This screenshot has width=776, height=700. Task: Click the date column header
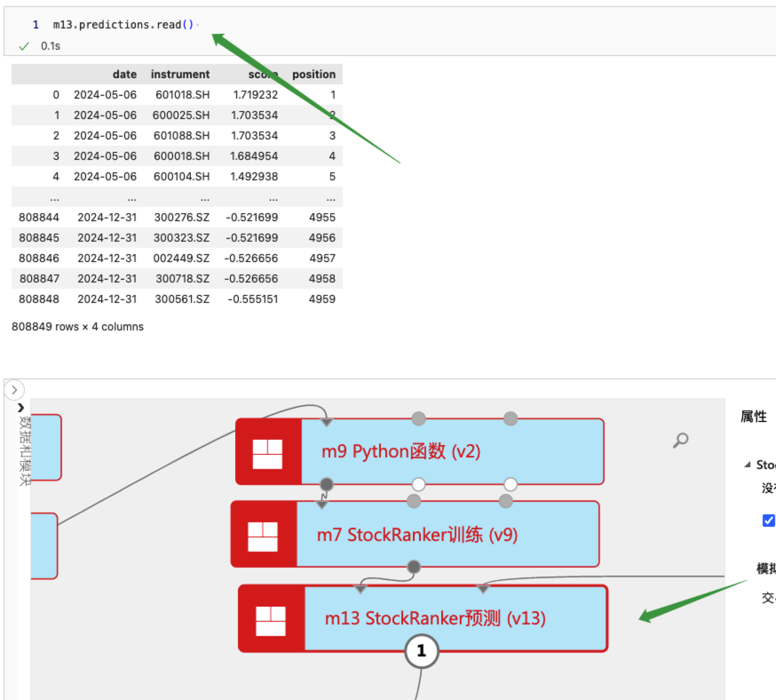click(124, 74)
